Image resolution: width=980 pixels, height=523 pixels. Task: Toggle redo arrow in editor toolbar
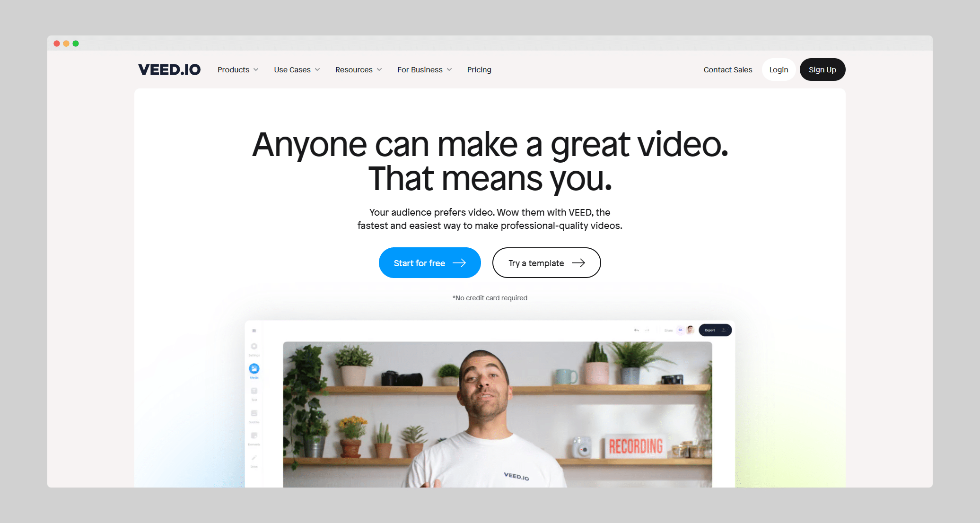tap(649, 332)
